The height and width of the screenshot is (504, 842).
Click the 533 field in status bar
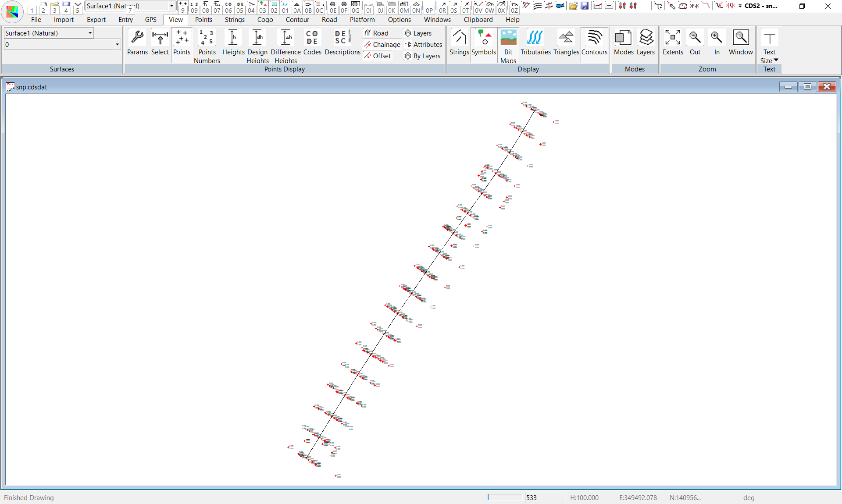pyautogui.click(x=545, y=497)
